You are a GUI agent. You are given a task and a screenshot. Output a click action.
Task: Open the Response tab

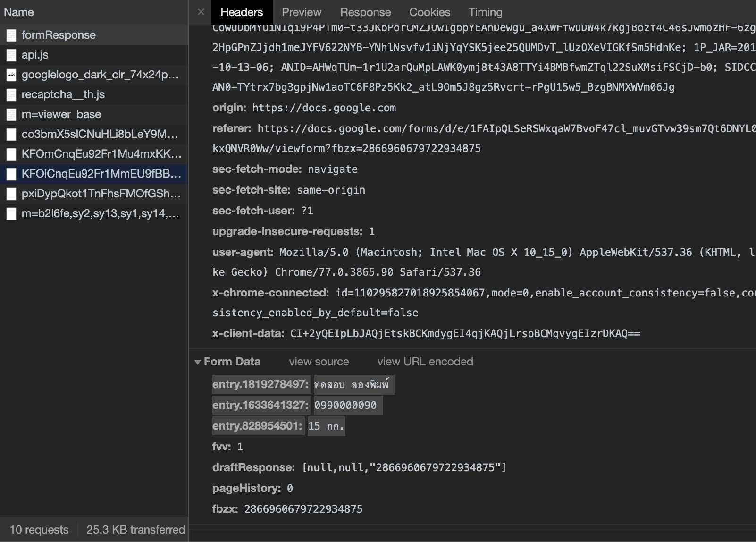[x=366, y=12]
